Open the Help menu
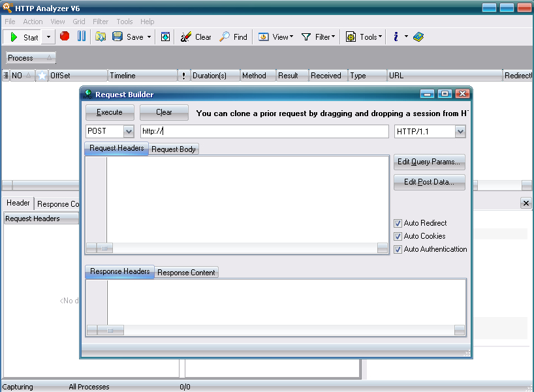The height and width of the screenshot is (392, 534). [147, 22]
